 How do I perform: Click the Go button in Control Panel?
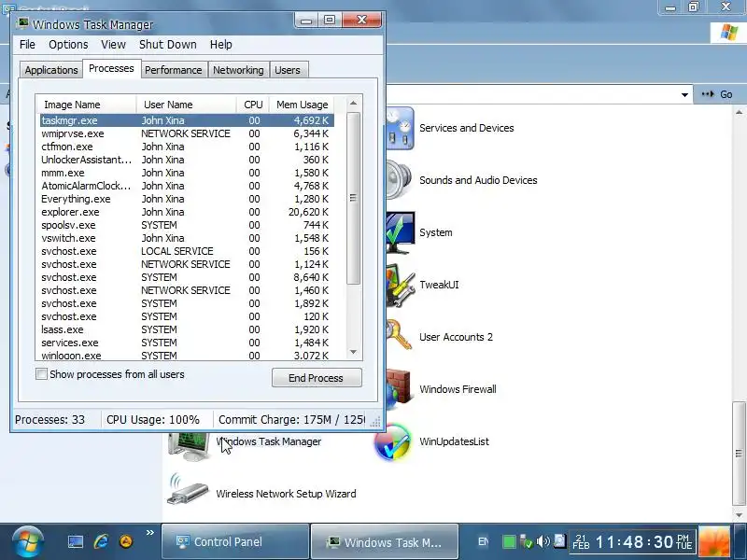[719, 94]
